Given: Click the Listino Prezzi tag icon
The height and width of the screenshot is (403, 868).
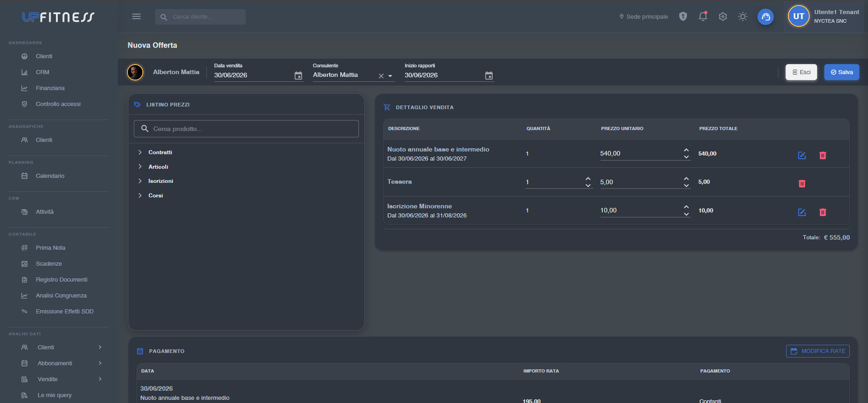Looking at the screenshot, I should pos(137,105).
